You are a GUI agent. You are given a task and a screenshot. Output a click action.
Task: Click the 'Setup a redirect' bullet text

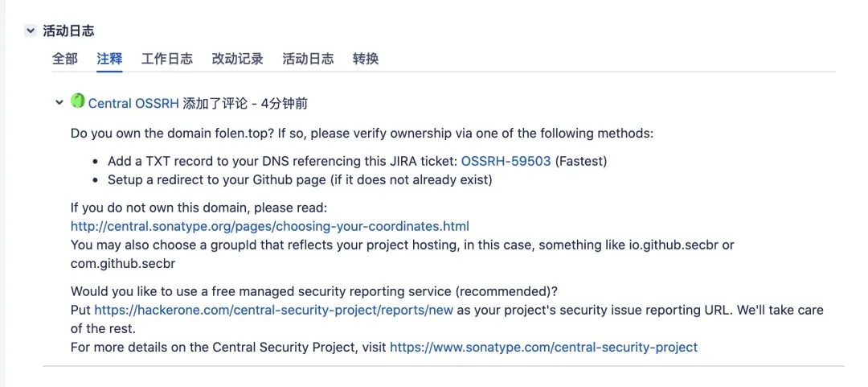coord(299,179)
